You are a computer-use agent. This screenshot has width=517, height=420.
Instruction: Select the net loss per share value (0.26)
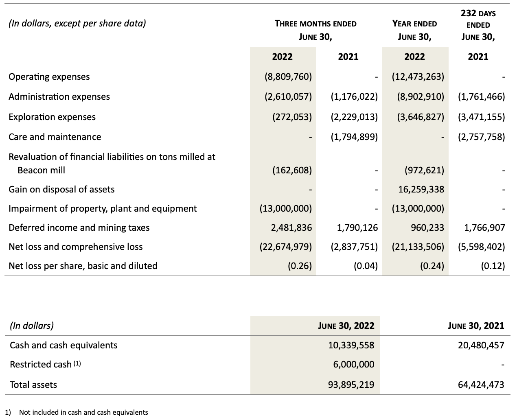point(299,266)
